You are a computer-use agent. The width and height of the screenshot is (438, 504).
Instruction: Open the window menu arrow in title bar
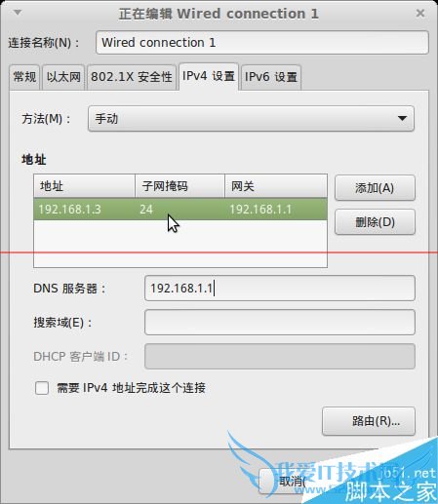(18, 13)
